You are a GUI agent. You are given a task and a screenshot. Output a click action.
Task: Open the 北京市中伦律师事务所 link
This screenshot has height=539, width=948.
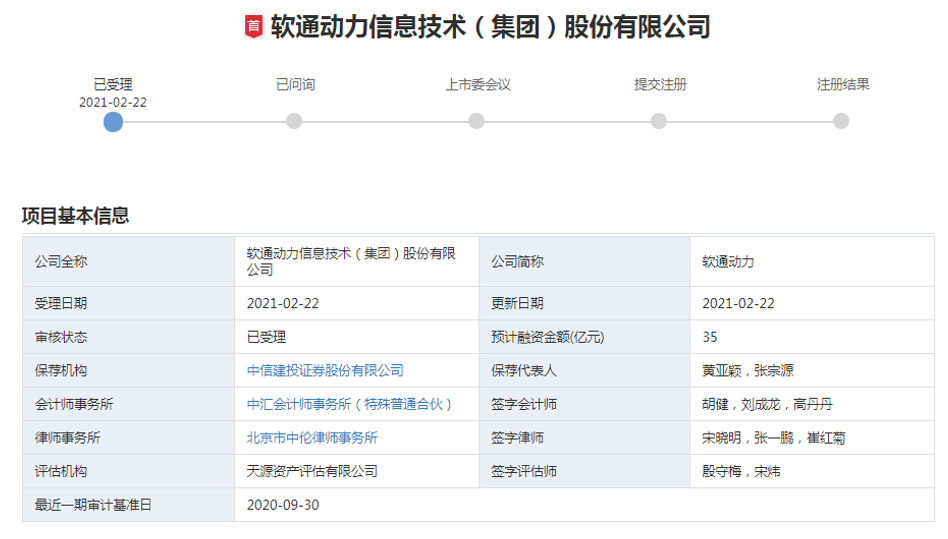click(x=312, y=437)
